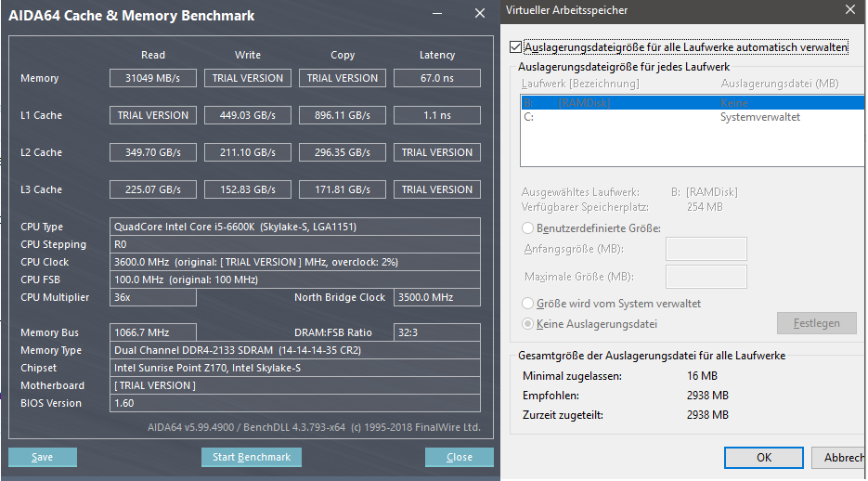Click Laufwerk [Bezeichnung] column header
The height and width of the screenshot is (481, 868).
tap(580, 84)
